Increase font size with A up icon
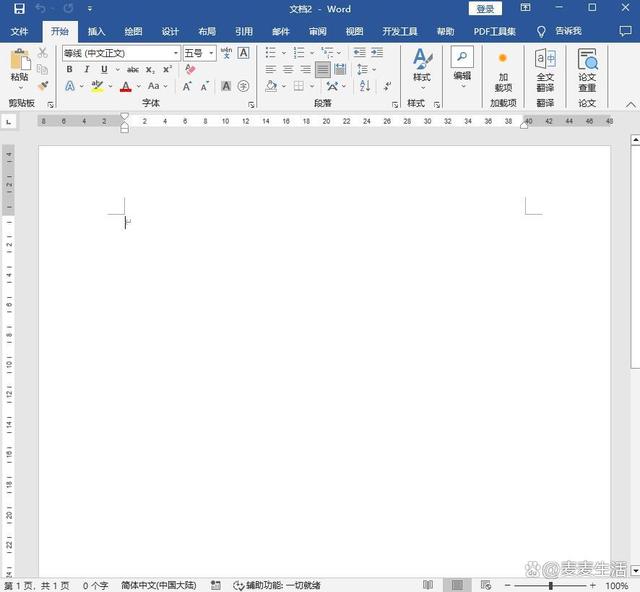This screenshot has height=592, width=640. coord(187,86)
